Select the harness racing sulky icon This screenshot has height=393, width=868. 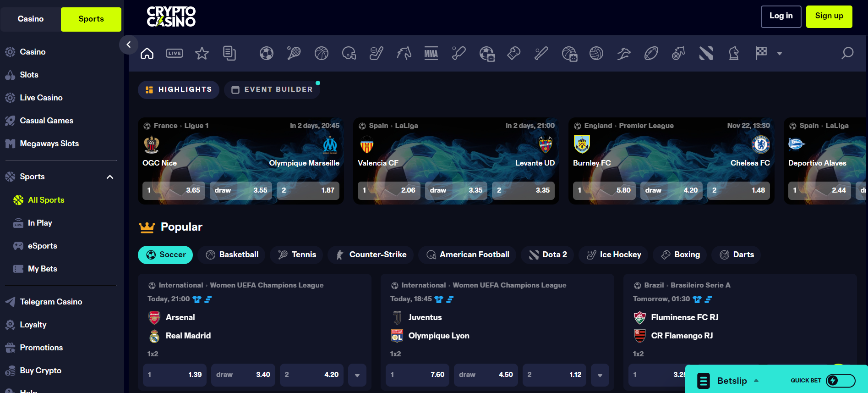(x=679, y=53)
